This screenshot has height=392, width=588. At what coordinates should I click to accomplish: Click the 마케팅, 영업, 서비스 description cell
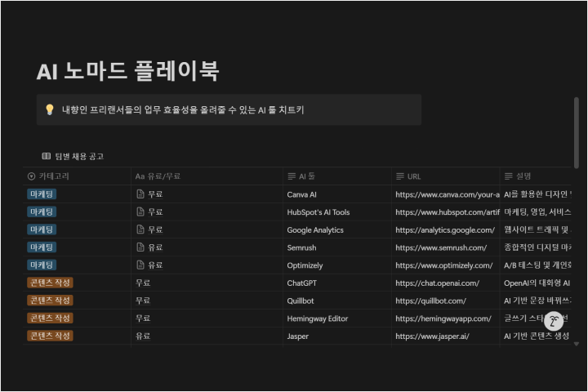(x=536, y=212)
